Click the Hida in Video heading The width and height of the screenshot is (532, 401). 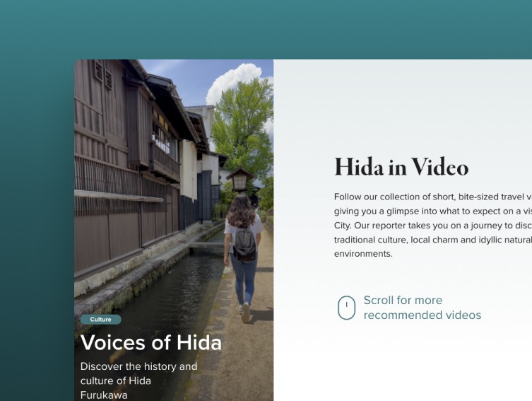point(401,167)
